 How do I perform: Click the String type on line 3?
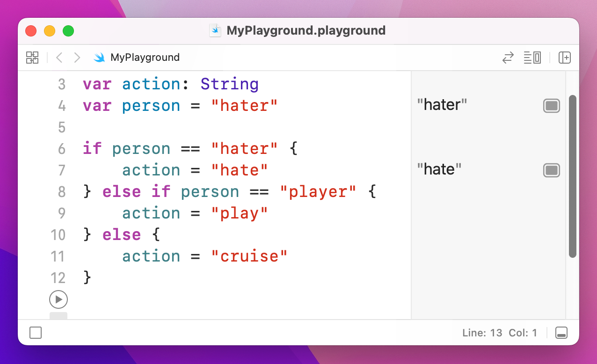coord(229,84)
